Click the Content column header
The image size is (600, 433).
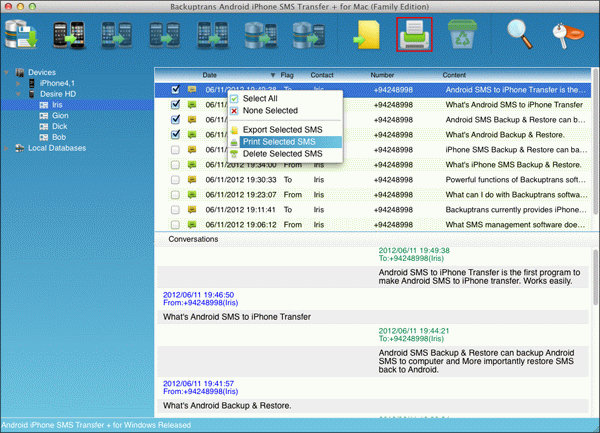454,75
